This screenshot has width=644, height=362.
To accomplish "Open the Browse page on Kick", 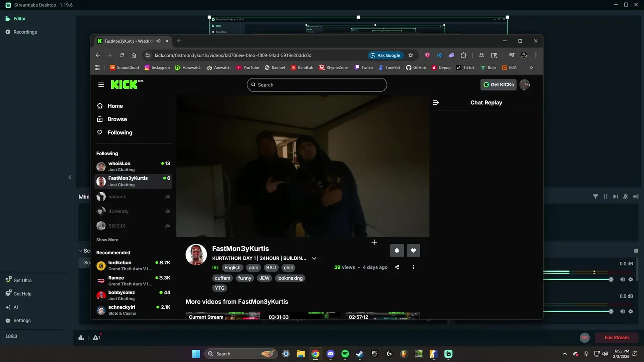I will click(x=112, y=119).
